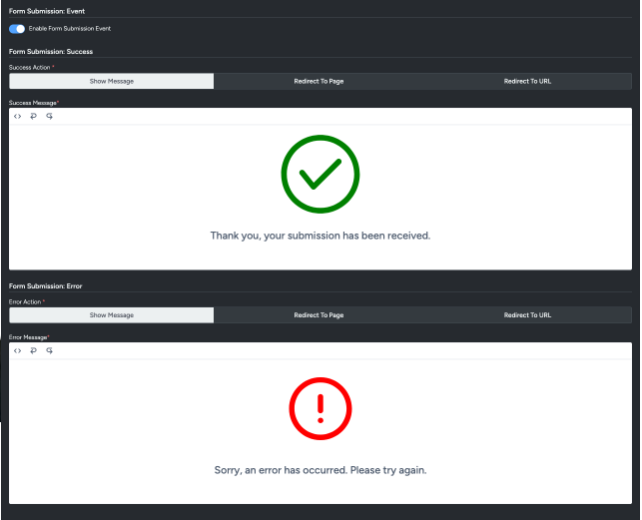Select the green checkmark success icon
Image resolution: width=642 pixels, height=520 pixels.
coord(320,174)
